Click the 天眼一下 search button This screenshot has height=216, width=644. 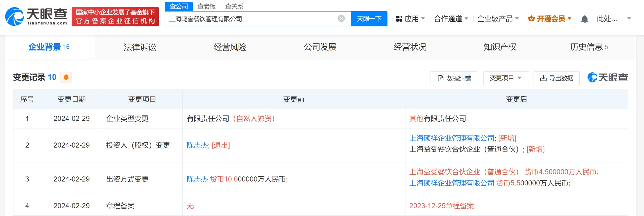[x=369, y=19]
